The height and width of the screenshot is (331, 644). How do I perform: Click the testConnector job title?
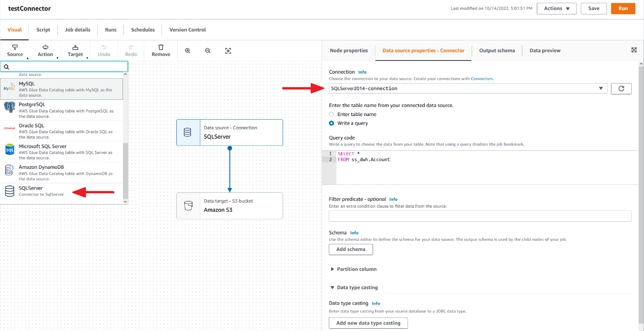(29, 9)
